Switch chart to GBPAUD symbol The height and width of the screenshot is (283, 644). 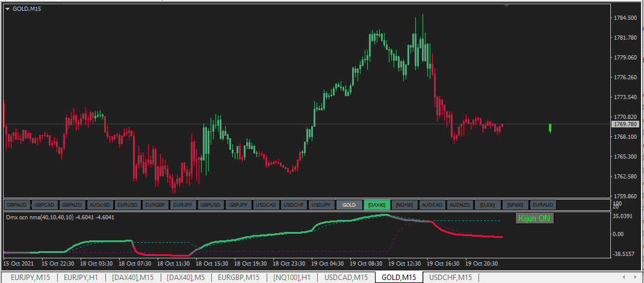click(x=17, y=204)
